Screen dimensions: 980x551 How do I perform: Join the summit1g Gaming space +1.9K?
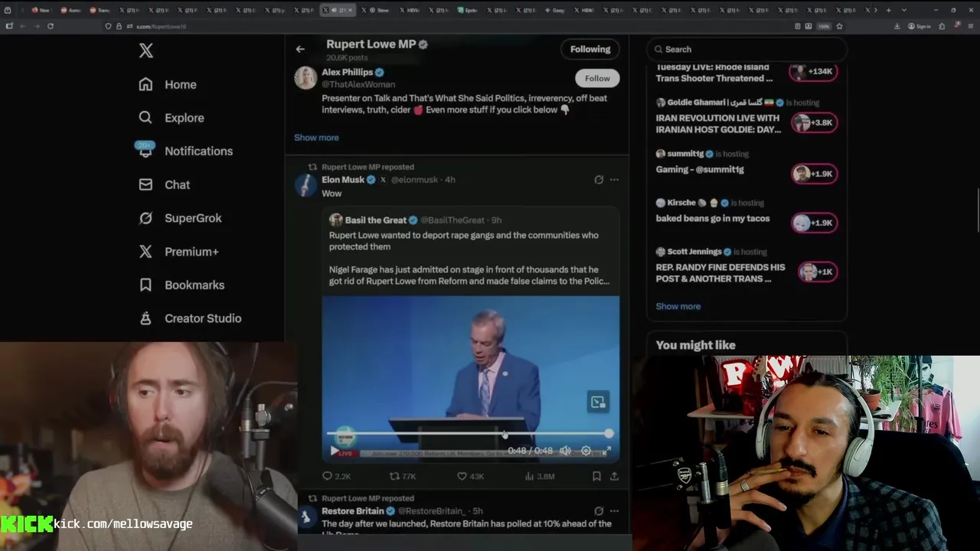[813, 174]
